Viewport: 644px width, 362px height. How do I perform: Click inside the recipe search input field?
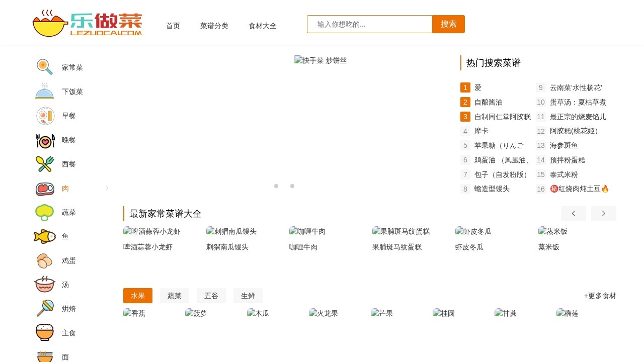(x=370, y=24)
